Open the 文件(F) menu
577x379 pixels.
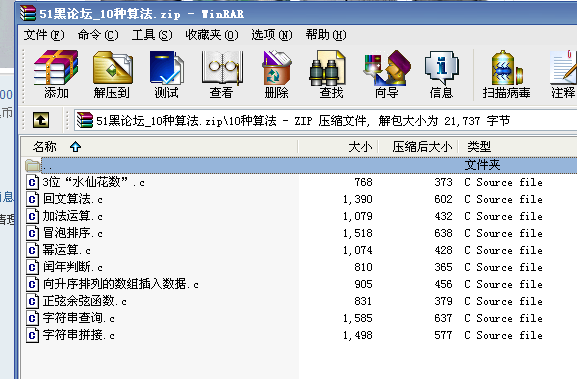coord(44,35)
